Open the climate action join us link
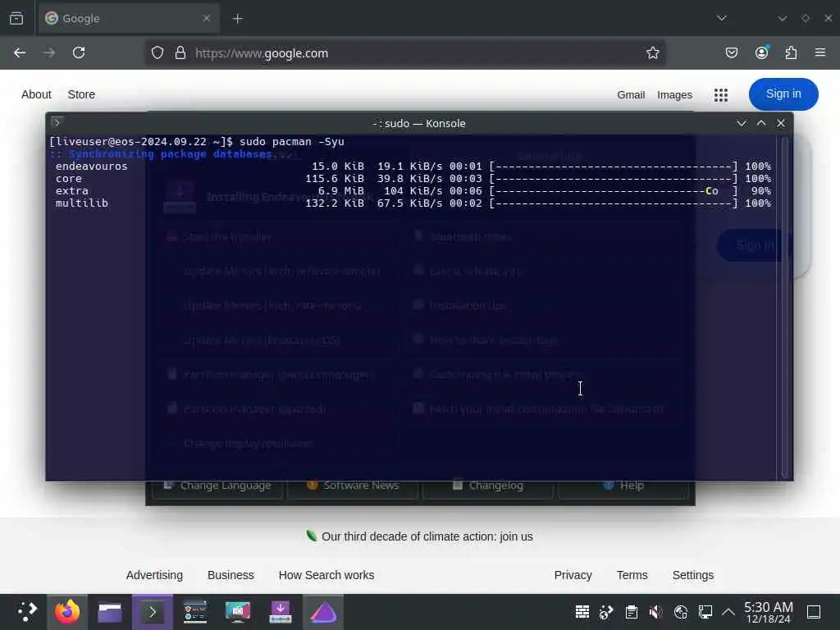Viewport: 840px width, 630px height. [427, 536]
